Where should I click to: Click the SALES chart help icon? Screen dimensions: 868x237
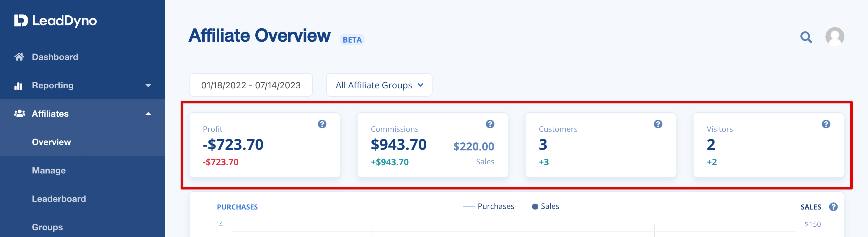coord(833,207)
